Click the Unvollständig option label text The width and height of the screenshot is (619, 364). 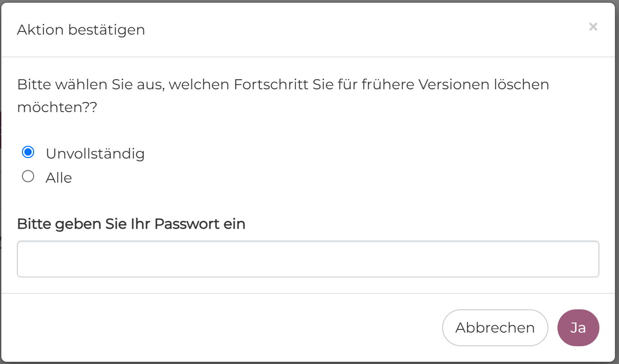point(95,154)
